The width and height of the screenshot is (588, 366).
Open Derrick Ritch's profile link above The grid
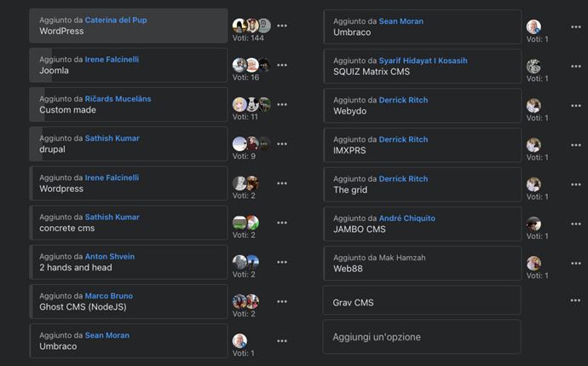coord(403,178)
